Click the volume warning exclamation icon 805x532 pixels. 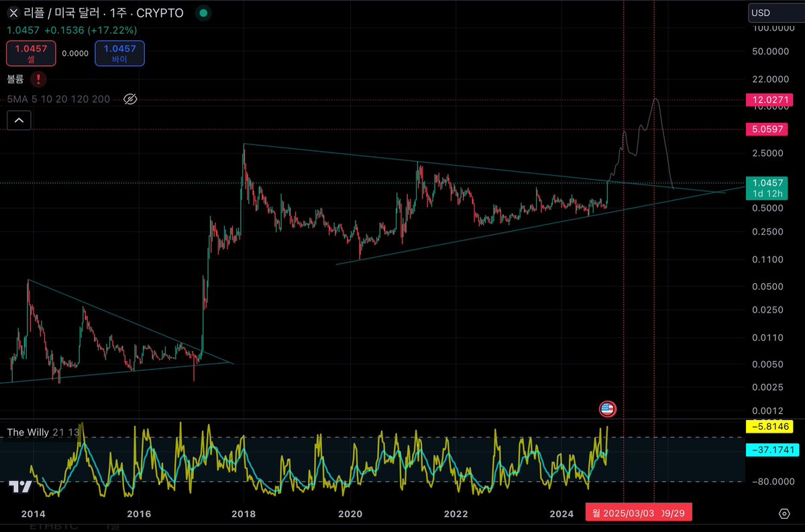[x=39, y=78]
